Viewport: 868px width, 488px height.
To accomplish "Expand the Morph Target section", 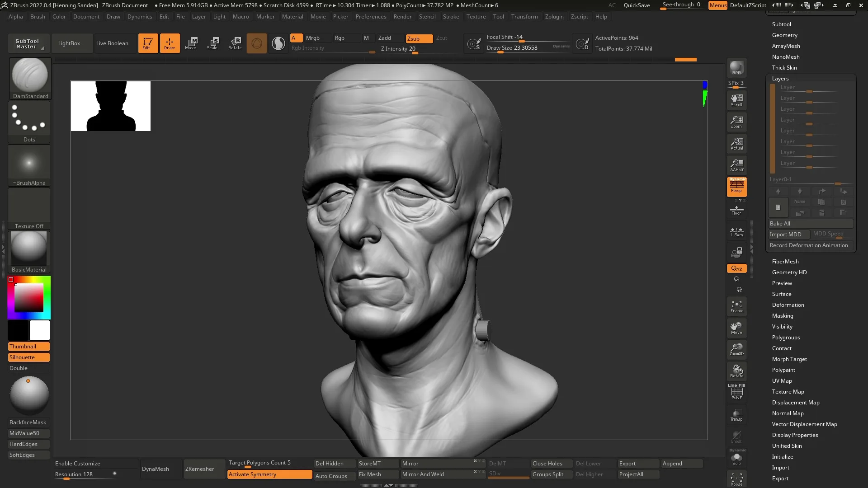I will click(789, 359).
